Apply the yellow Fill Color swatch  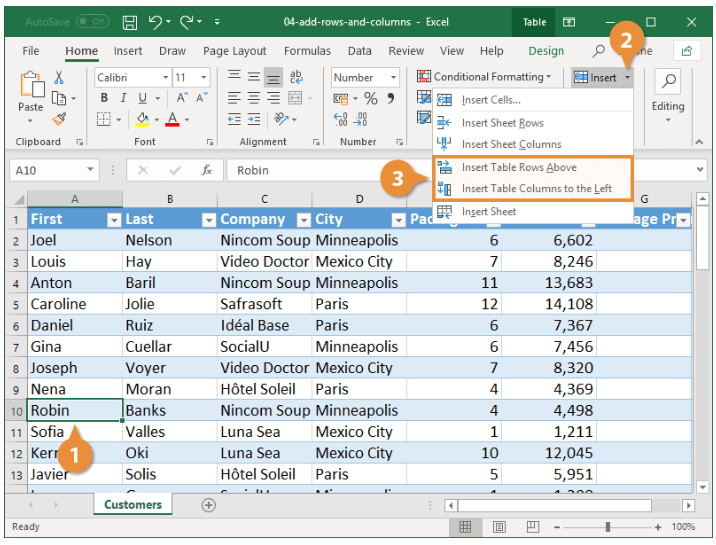click(142, 119)
